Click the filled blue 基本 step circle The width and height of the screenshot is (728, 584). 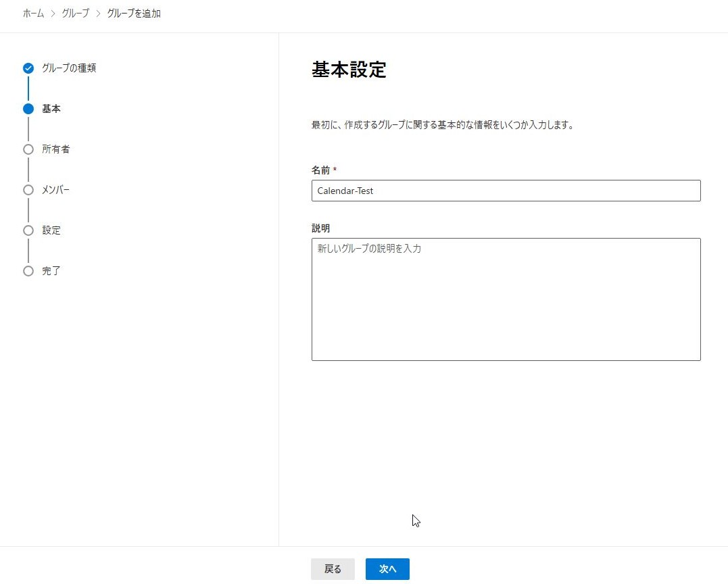coord(28,109)
